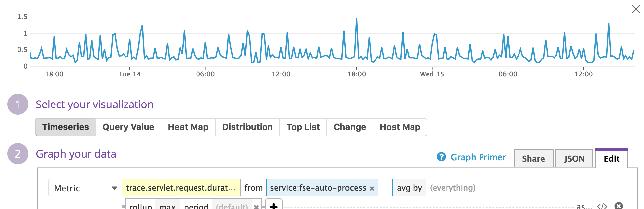Edit the trace.servlet.request.durat… metric field

click(181, 188)
